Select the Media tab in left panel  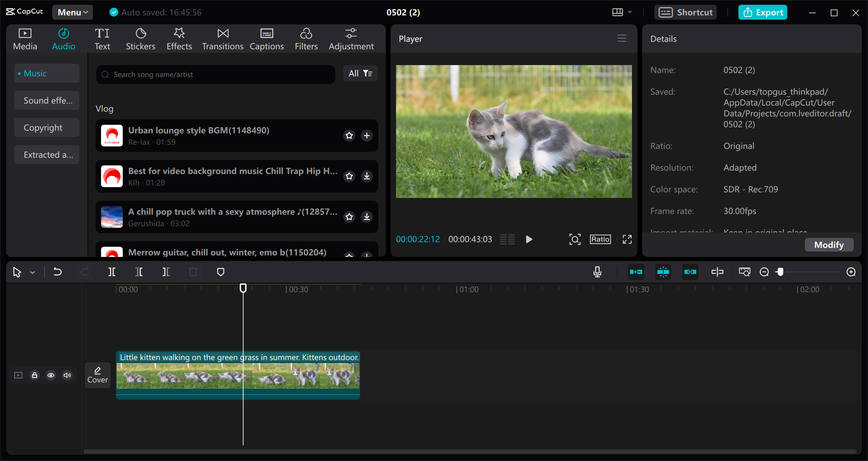(x=25, y=38)
